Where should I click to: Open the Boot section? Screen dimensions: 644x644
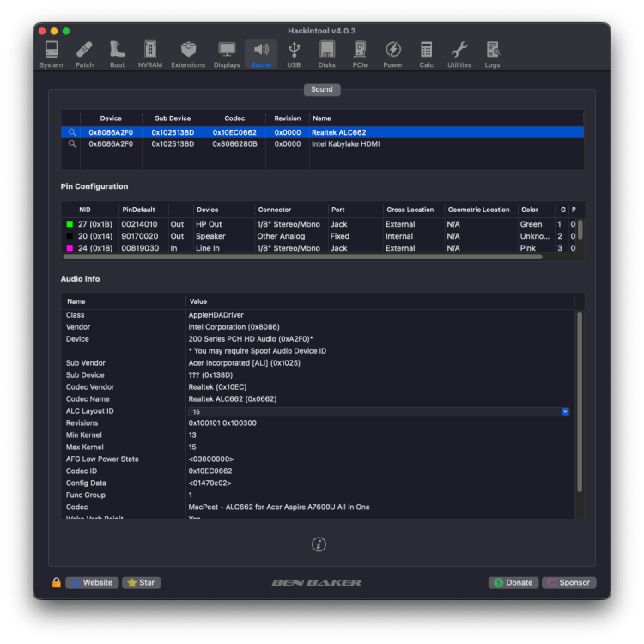coord(117,54)
